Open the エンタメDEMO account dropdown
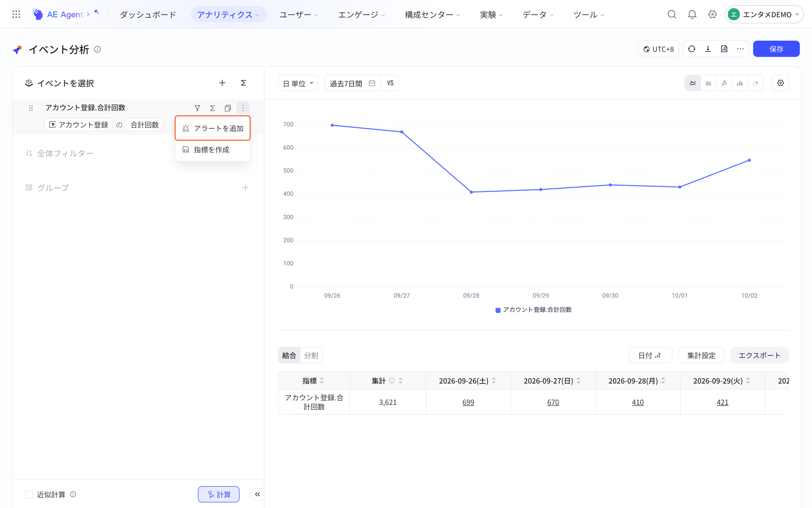812x508 pixels. [764, 14]
